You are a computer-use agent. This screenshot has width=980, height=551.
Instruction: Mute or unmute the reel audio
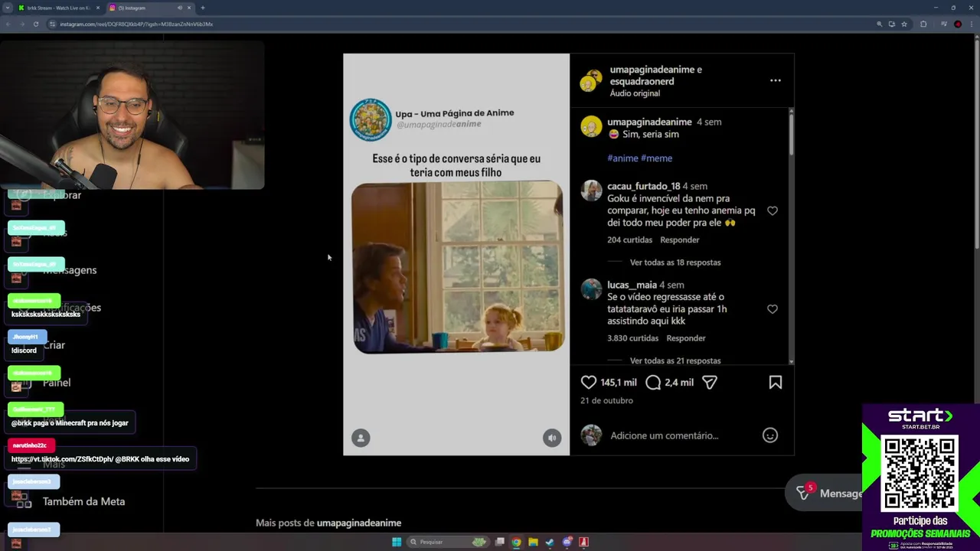point(552,438)
